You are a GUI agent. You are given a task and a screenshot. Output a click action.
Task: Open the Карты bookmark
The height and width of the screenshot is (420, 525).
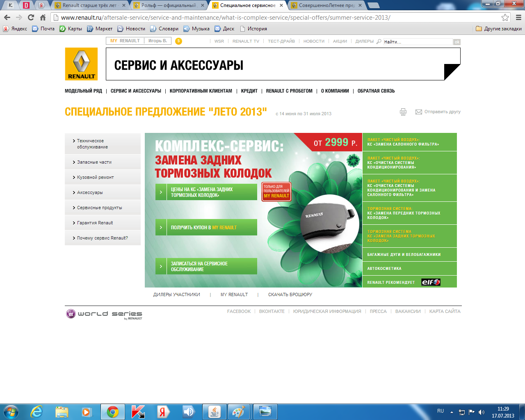click(71, 29)
